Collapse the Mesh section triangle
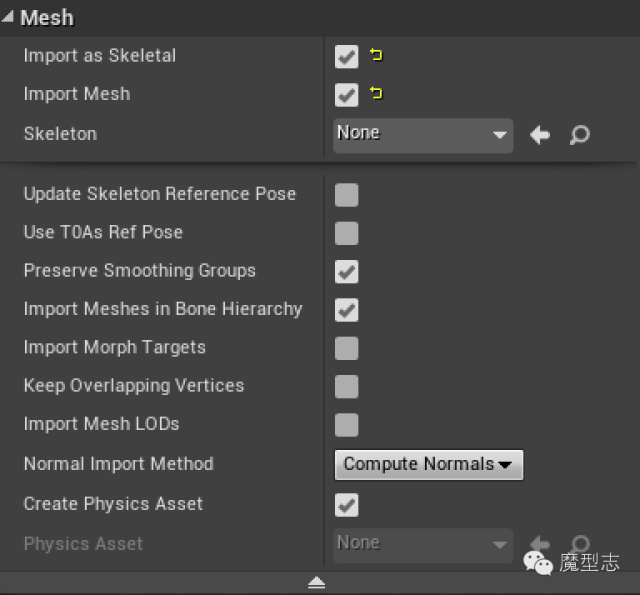The image size is (640, 595). coord(8,17)
